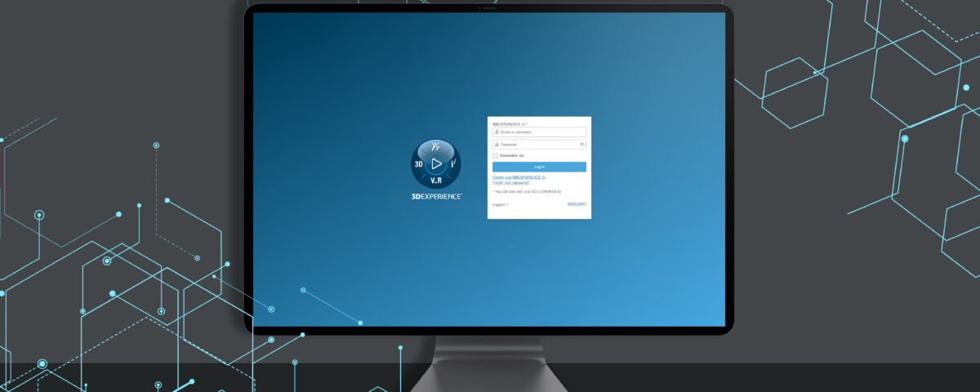Click the top social quadrant of the compass

point(436,147)
